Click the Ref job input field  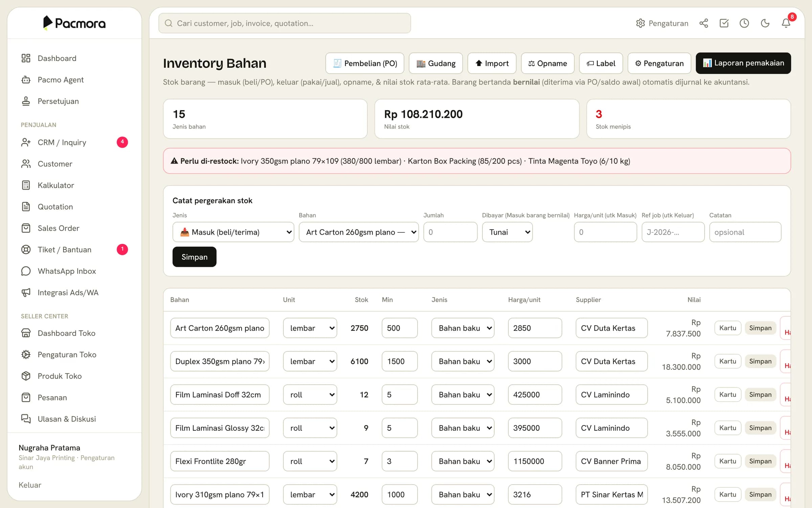(x=673, y=232)
